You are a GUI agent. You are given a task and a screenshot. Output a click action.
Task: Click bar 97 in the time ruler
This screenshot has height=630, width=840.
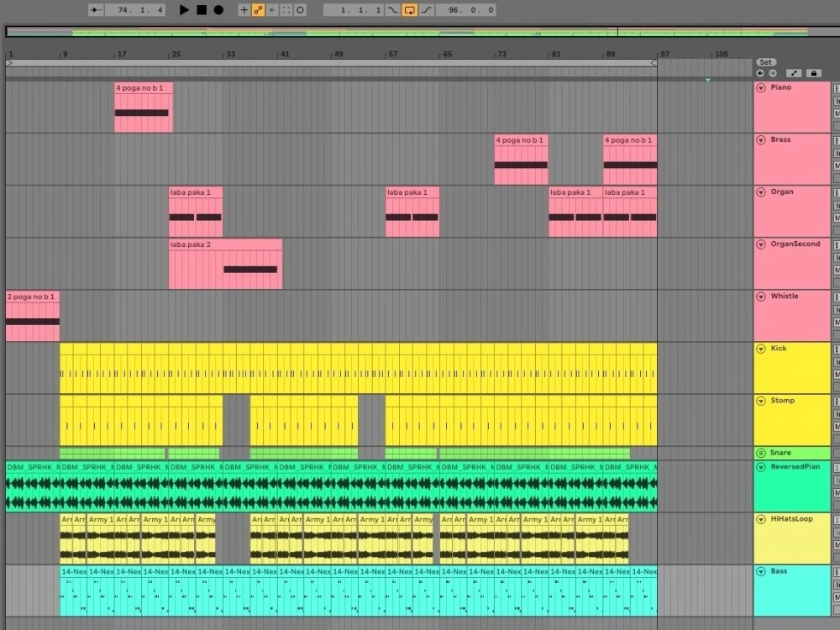(664, 54)
